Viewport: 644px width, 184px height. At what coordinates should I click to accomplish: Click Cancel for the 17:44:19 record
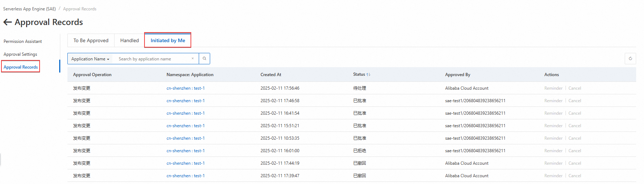click(575, 163)
